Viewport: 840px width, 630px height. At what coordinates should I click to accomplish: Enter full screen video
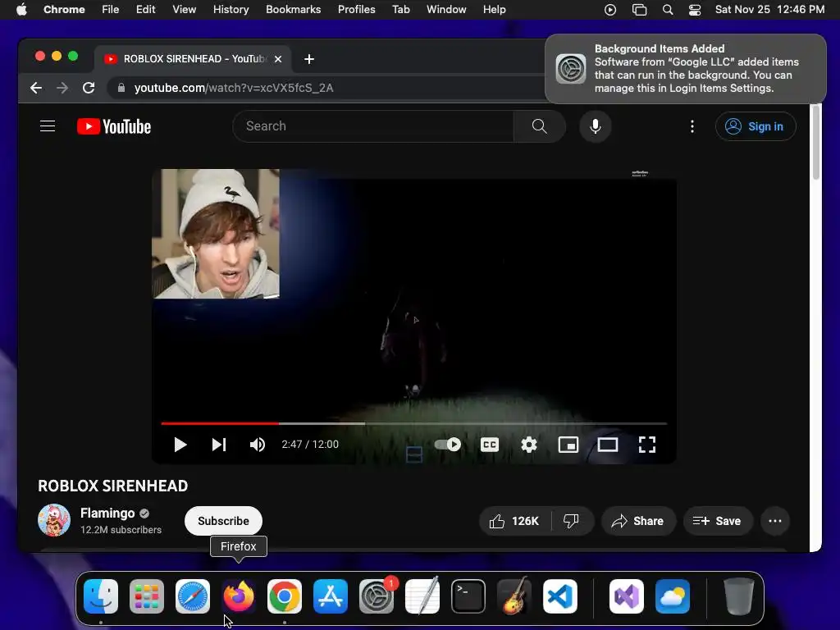(647, 445)
